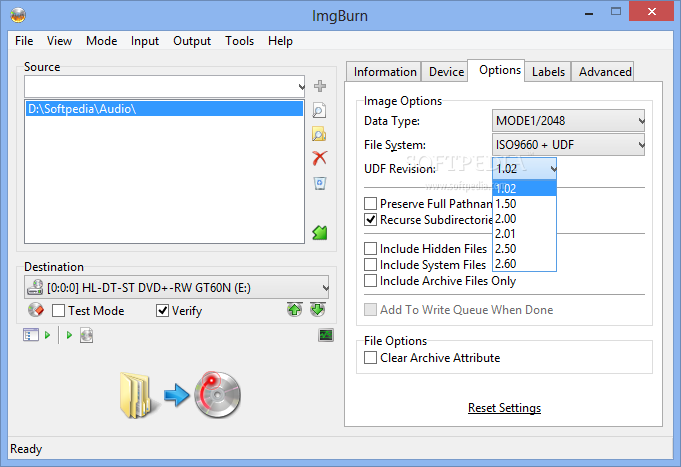Enable Include Hidden Files checkbox
This screenshot has height=467, width=681.
(x=370, y=248)
